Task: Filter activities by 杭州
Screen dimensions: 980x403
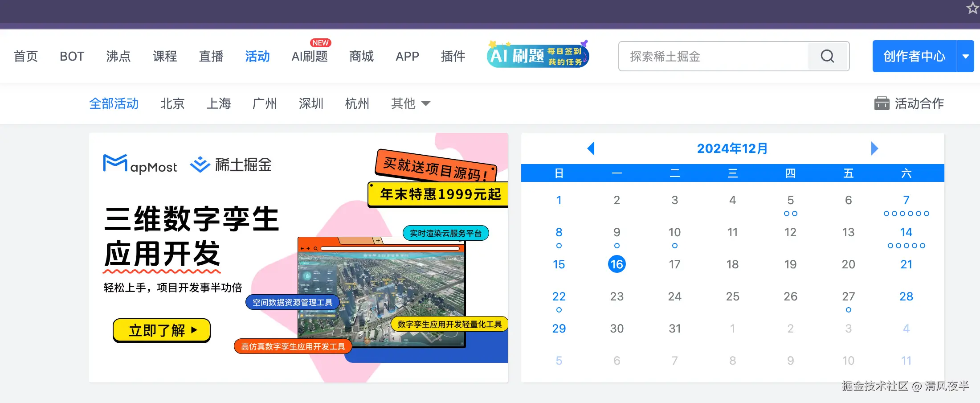Action: [x=357, y=103]
